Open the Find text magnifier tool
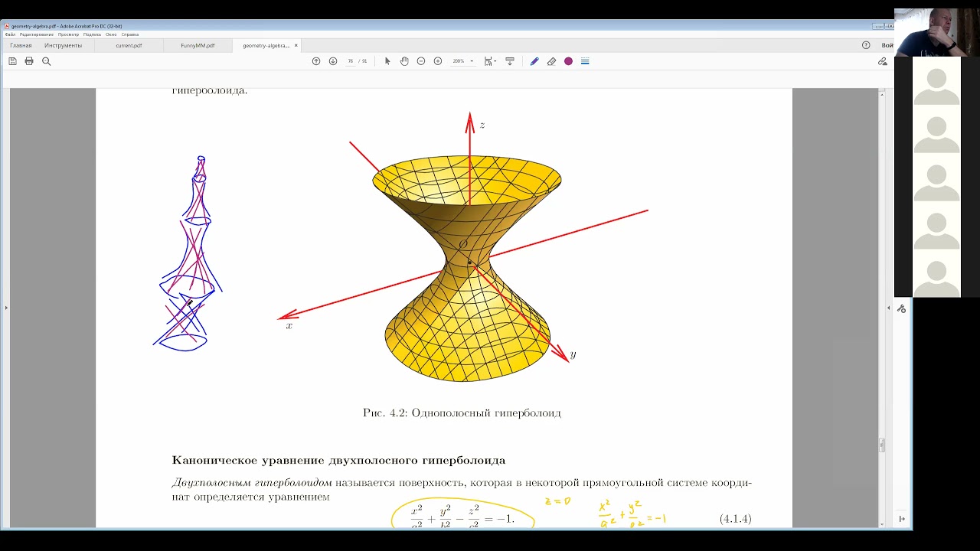Screen dimensions: 980x551 (x=46, y=61)
